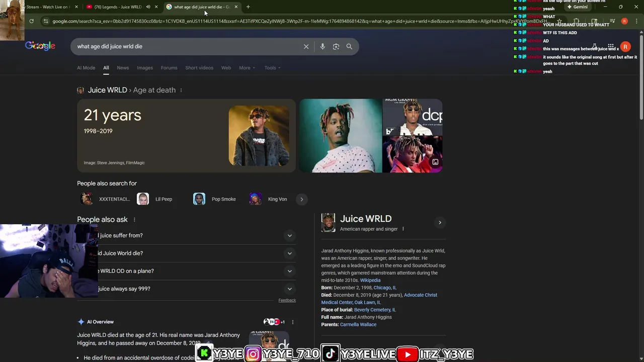644x362 pixels.
Task: Switch to the Web results tab
Action: (x=226, y=68)
